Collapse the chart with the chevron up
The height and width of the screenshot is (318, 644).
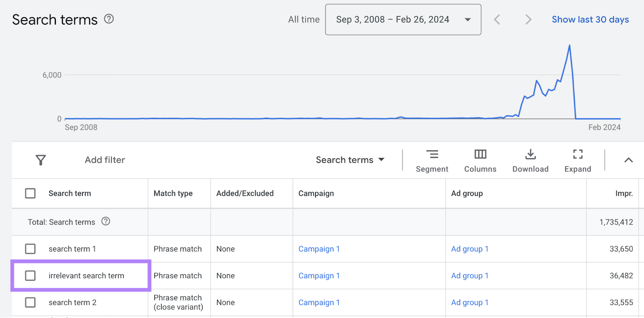point(628,160)
